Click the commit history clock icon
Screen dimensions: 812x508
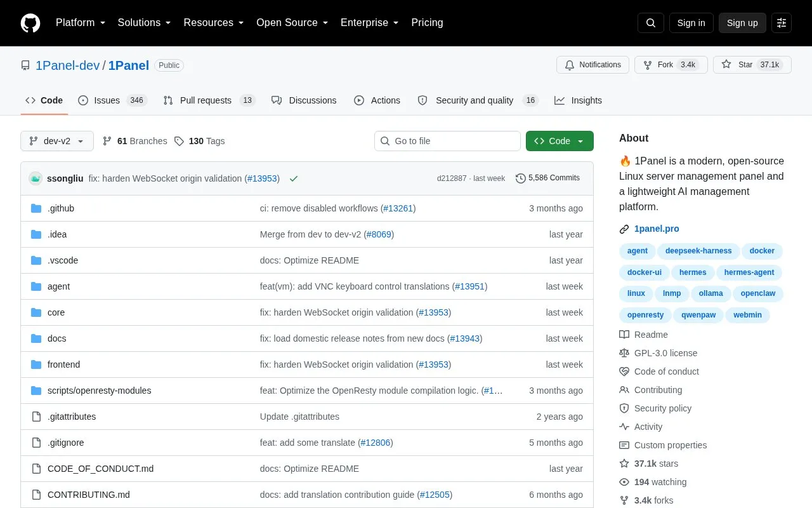pyautogui.click(x=521, y=178)
